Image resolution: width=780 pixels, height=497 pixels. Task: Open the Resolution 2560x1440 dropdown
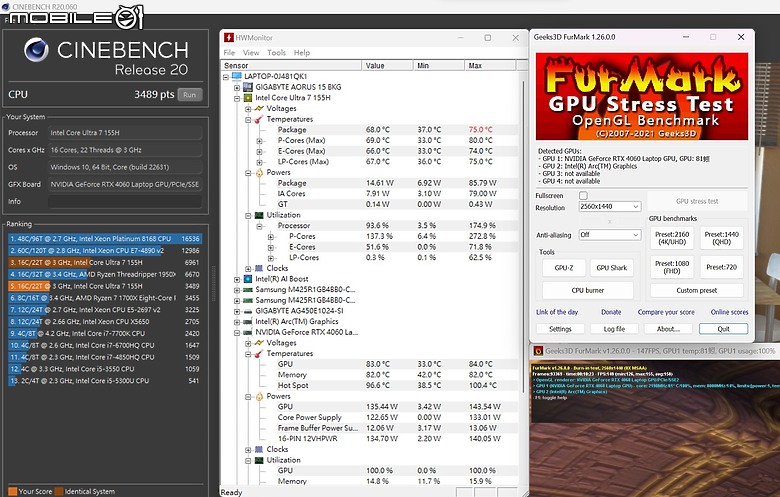point(610,206)
